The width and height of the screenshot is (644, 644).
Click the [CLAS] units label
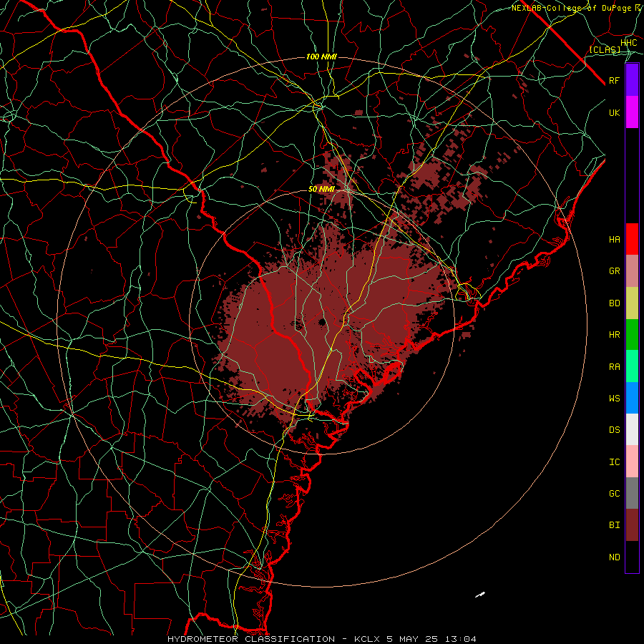pyautogui.click(x=605, y=50)
